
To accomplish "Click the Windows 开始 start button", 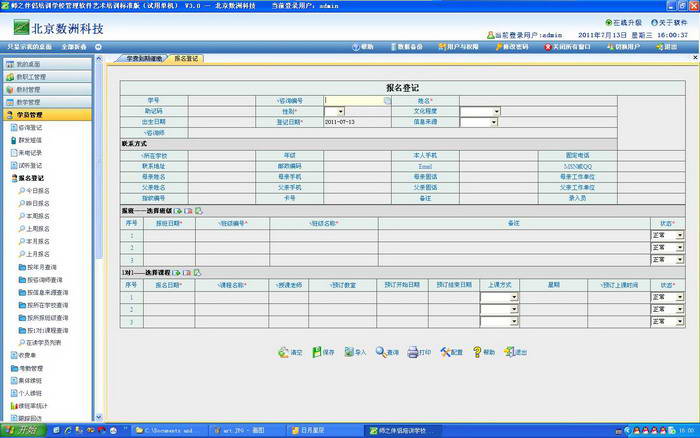I will pyautogui.click(x=24, y=430).
